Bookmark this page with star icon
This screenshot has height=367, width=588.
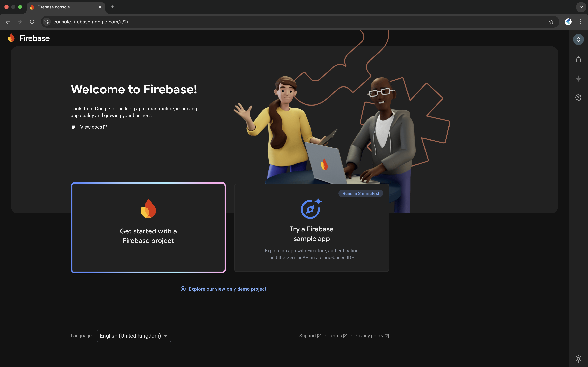(x=551, y=22)
